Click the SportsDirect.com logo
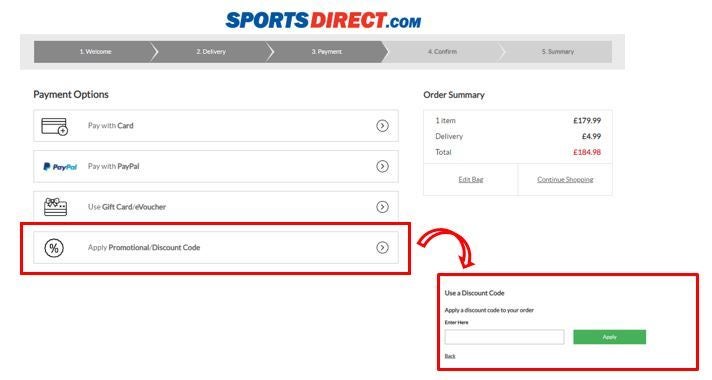The image size is (712, 380). (323, 20)
